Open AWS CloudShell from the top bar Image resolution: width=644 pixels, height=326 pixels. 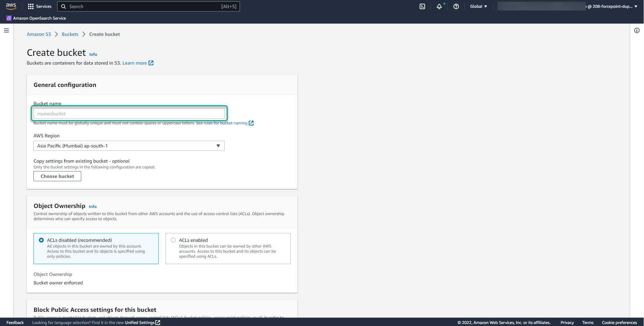click(x=422, y=6)
